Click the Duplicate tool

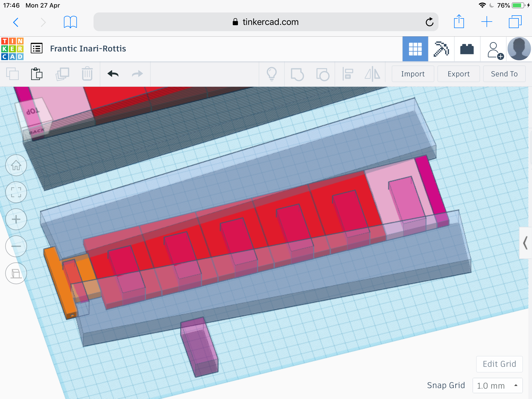62,74
